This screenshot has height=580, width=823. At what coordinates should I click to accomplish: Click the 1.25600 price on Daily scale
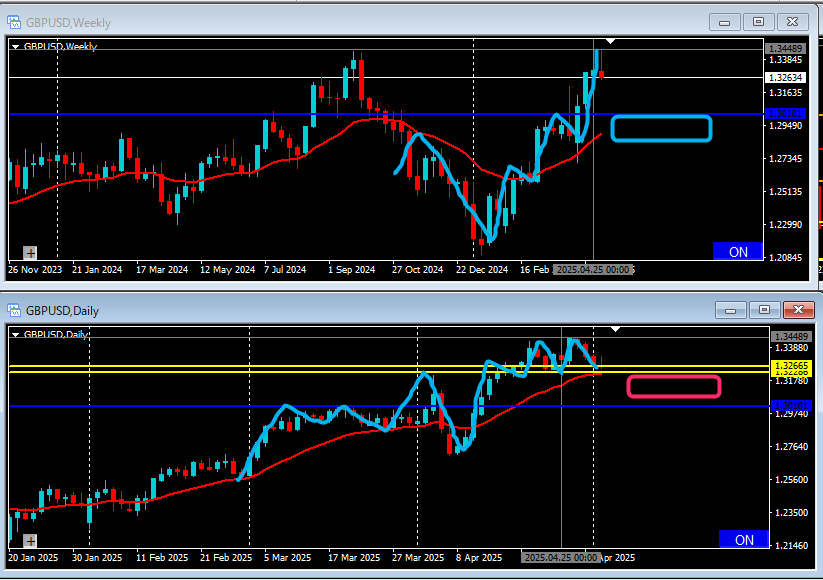point(792,480)
